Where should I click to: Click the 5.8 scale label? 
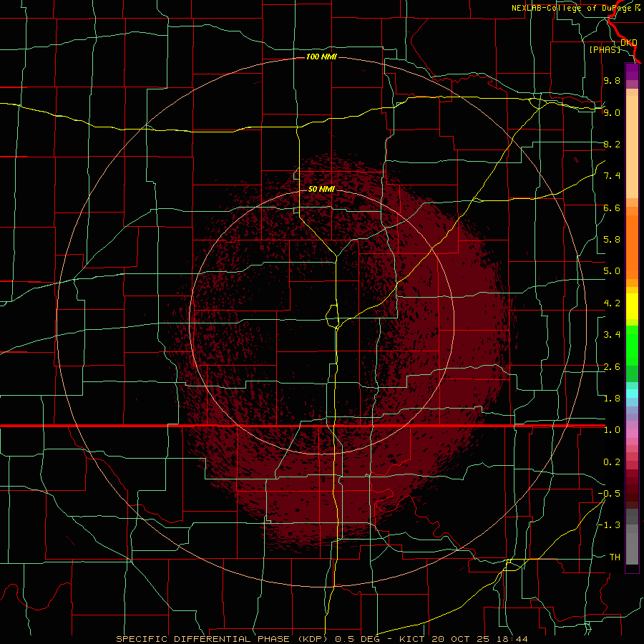(x=612, y=240)
